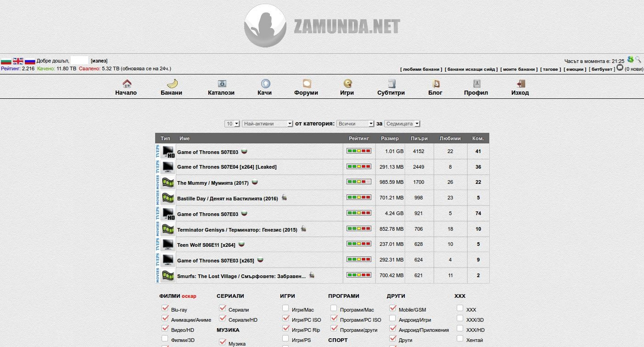Enable the Игри/Mac checkbox
Image resolution: width=644 pixels, height=347 pixels.
[x=286, y=308]
